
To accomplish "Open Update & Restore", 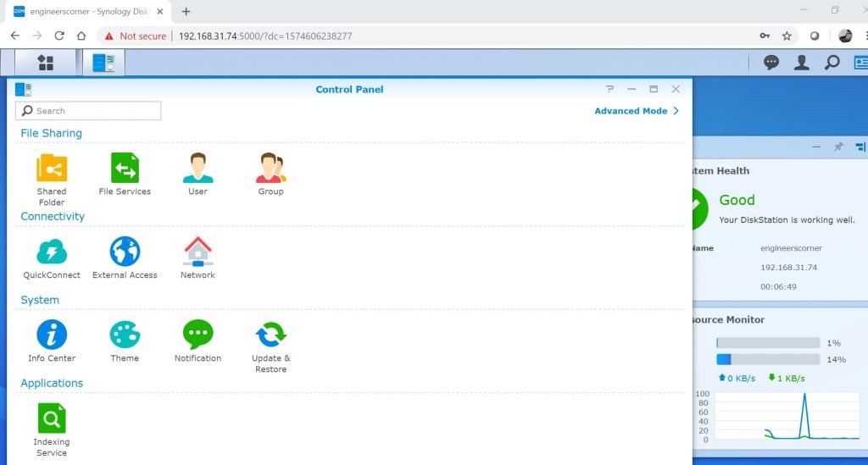I will [x=270, y=346].
